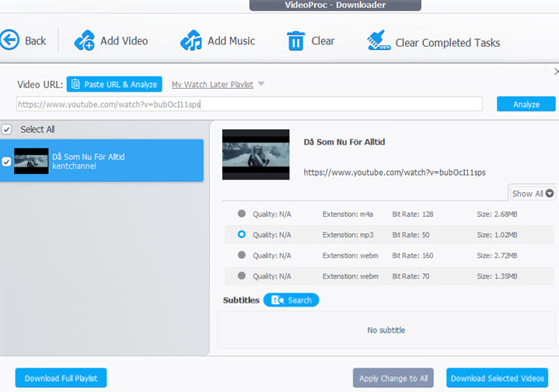The height and width of the screenshot is (392, 559).
Task: Click the Video URL input field
Action: pyautogui.click(x=249, y=104)
